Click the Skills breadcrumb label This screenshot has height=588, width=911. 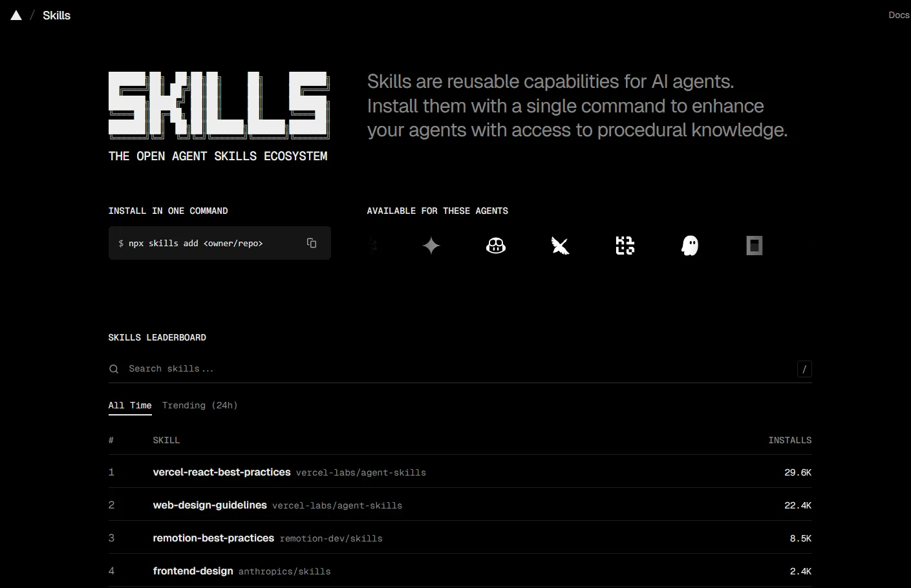pos(56,15)
